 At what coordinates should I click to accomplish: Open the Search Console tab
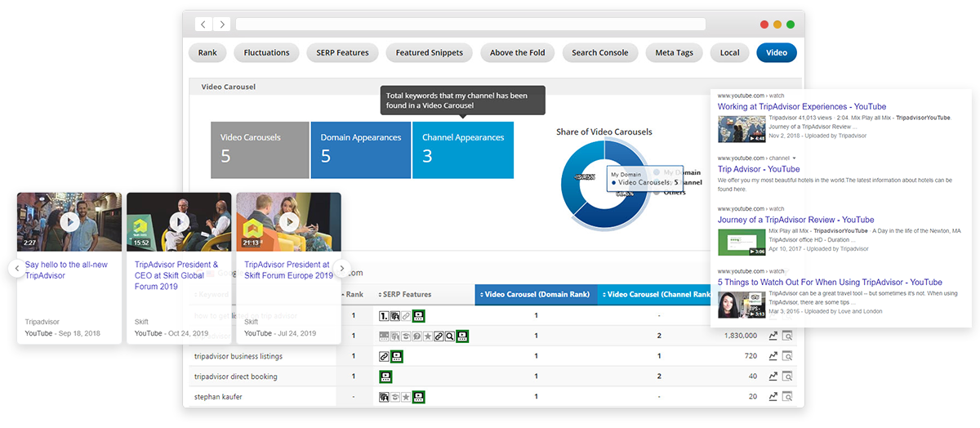click(599, 53)
